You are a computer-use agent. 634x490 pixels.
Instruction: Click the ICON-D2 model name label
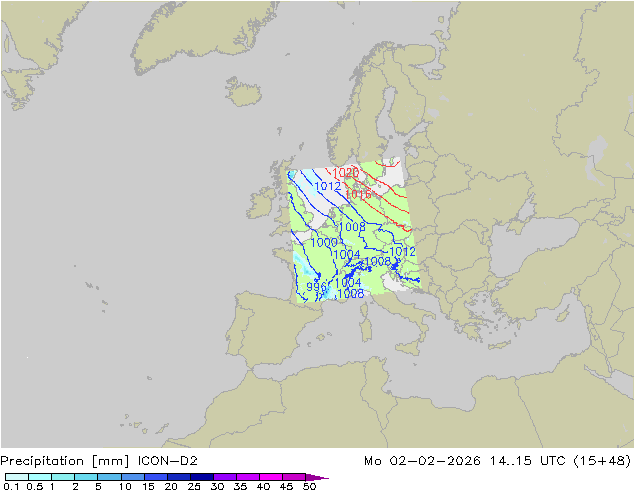point(168,461)
